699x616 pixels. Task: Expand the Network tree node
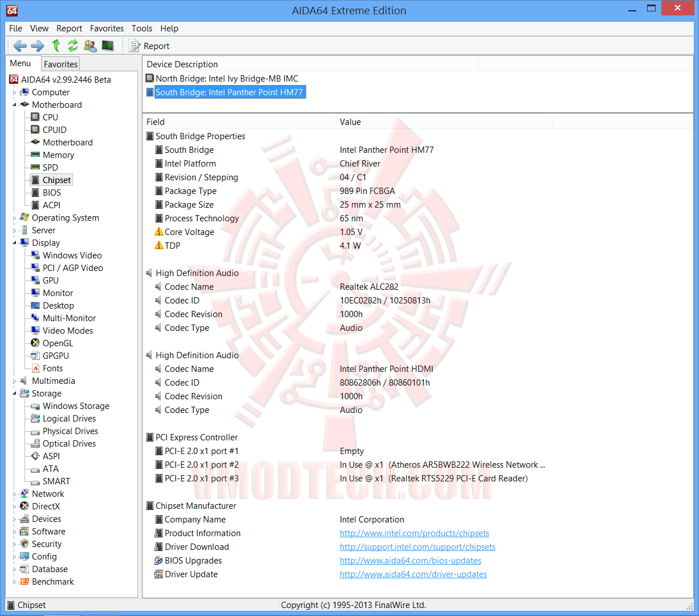pos(15,494)
